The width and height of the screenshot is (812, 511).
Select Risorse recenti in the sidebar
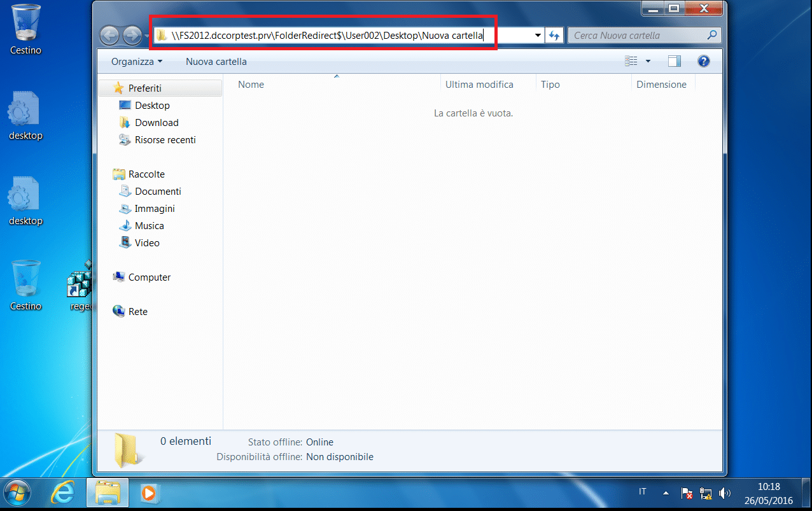pyautogui.click(x=165, y=140)
